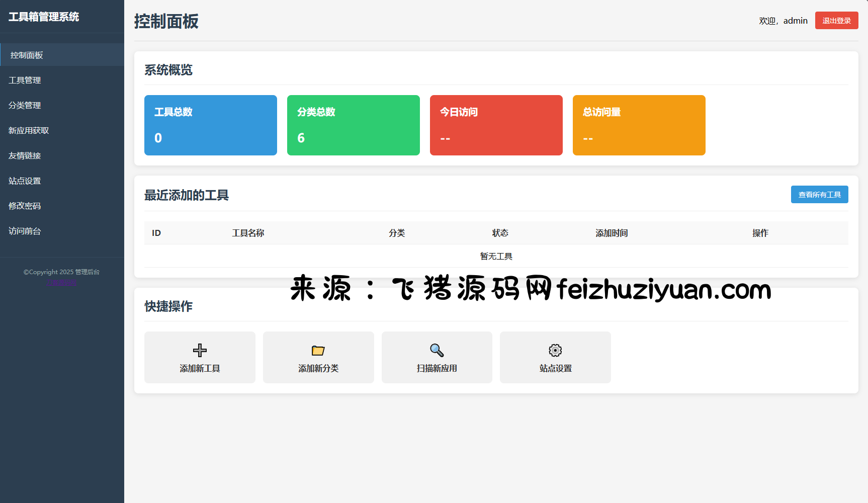Click the red 今日访问 stat card
This screenshot has height=503, width=868.
click(496, 125)
